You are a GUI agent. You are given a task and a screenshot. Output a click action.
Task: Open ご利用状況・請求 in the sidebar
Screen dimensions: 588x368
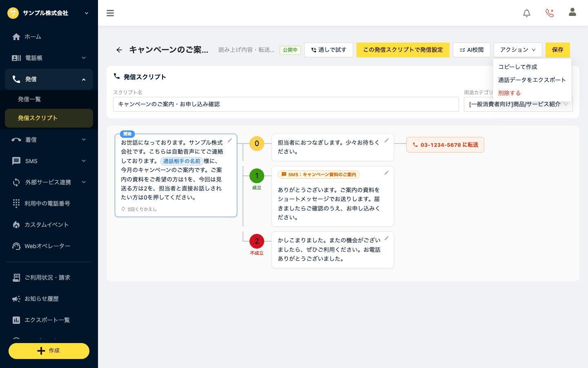[49, 278]
